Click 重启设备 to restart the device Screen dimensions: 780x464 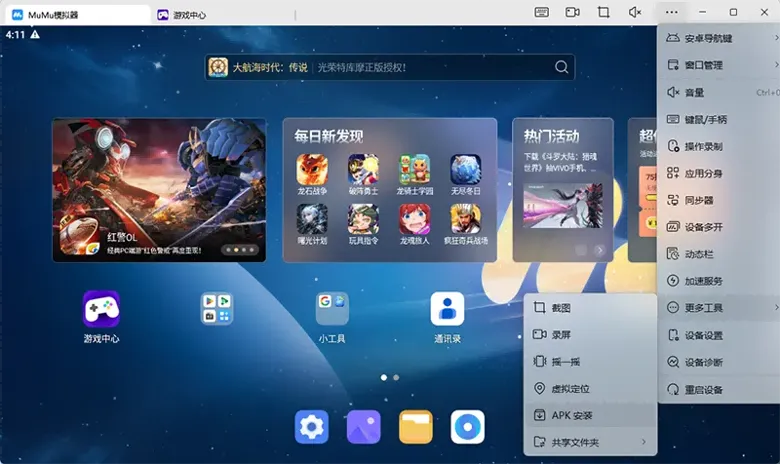tap(718, 389)
